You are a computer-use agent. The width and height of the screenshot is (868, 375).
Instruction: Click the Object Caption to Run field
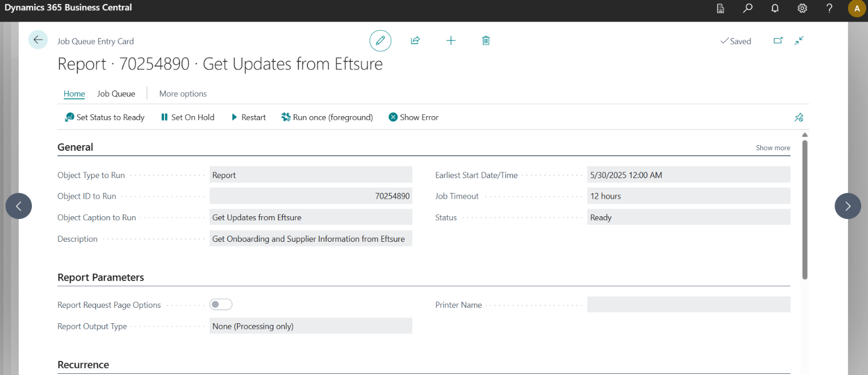point(311,217)
